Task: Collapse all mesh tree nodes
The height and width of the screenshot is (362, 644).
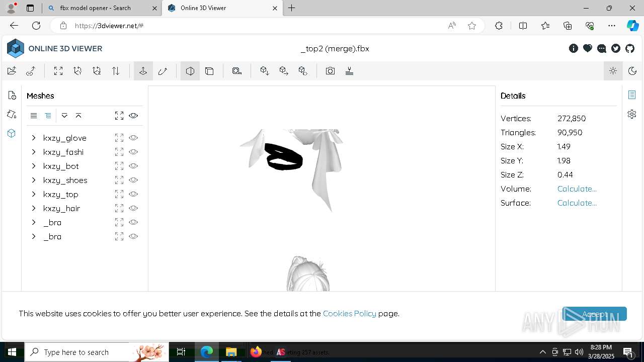Action: pos(78,116)
